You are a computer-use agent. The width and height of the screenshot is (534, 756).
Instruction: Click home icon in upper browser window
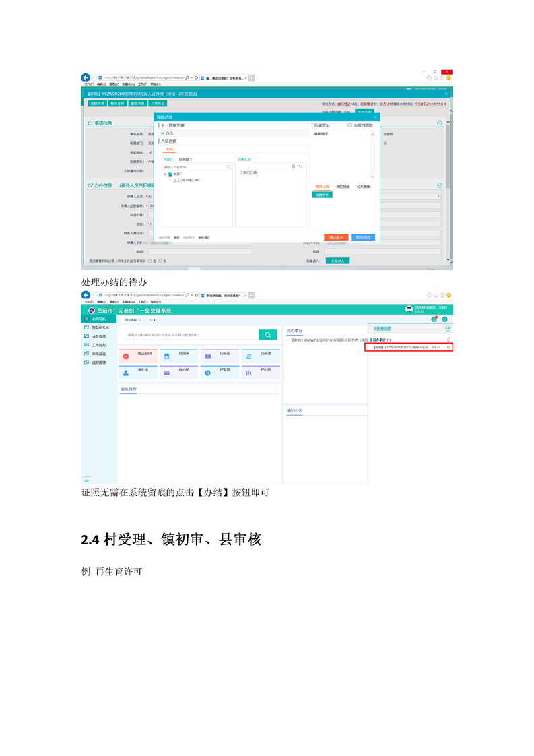(x=430, y=78)
